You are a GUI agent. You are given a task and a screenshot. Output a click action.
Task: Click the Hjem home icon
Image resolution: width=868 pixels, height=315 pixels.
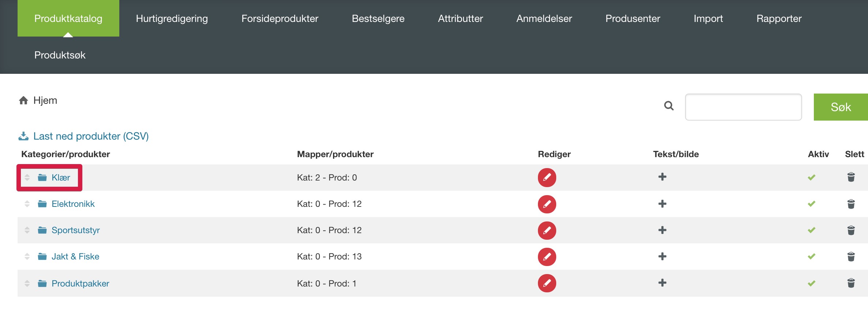click(23, 100)
